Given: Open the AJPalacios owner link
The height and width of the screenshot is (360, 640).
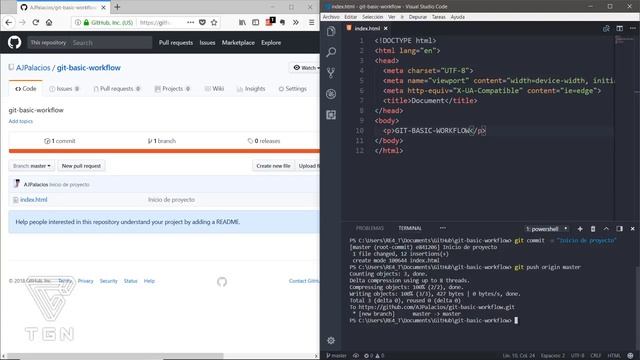Looking at the screenshot, I should coord(33,68).
